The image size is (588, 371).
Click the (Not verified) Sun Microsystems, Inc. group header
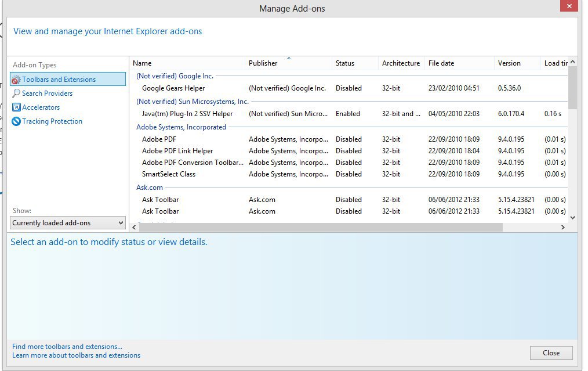coord(193,102)
